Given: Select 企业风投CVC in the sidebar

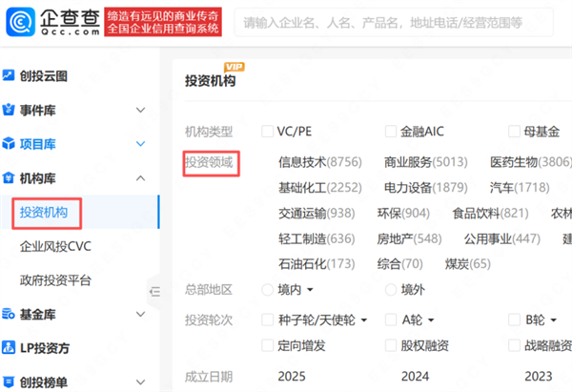Looking at the screenshot, I should 55,246.
